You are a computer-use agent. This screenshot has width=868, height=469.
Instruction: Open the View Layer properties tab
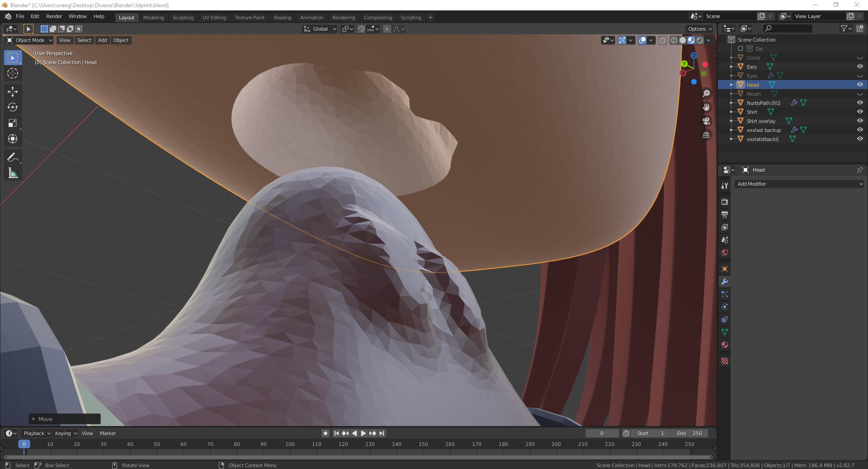click(x=725, y=227)
